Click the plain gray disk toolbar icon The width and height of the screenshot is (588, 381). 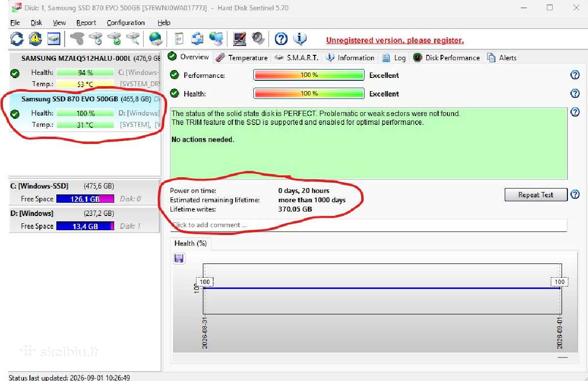tap(77, 38)
